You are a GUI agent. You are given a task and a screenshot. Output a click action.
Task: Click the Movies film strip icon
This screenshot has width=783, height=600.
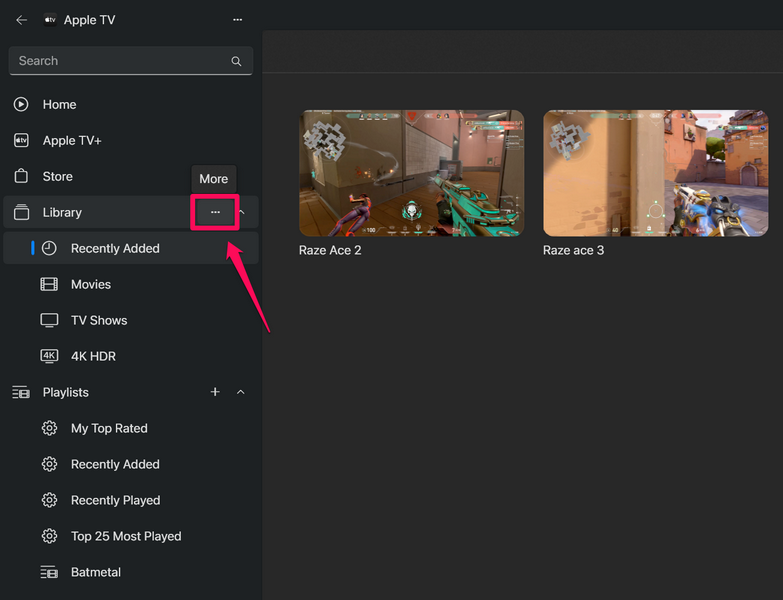click(x=49, y=284)
